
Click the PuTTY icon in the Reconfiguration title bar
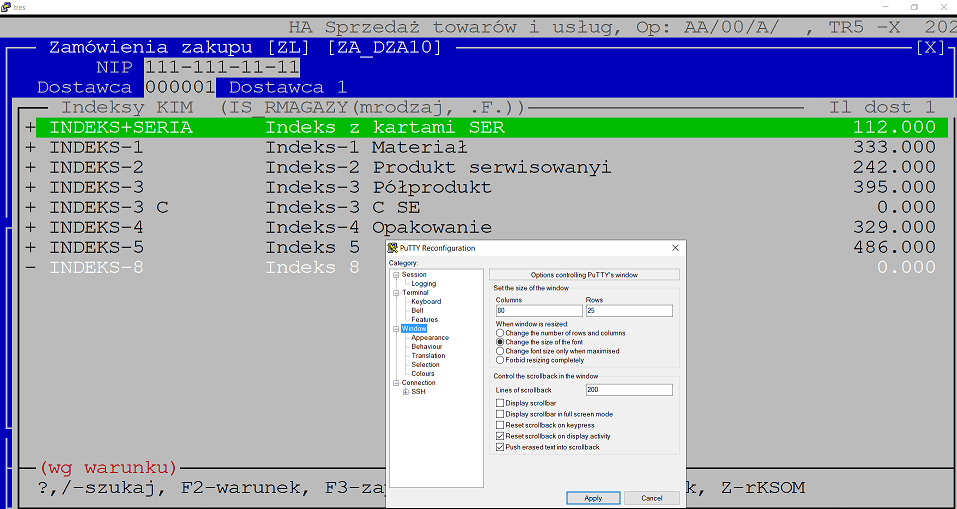[x=394, y=248]
